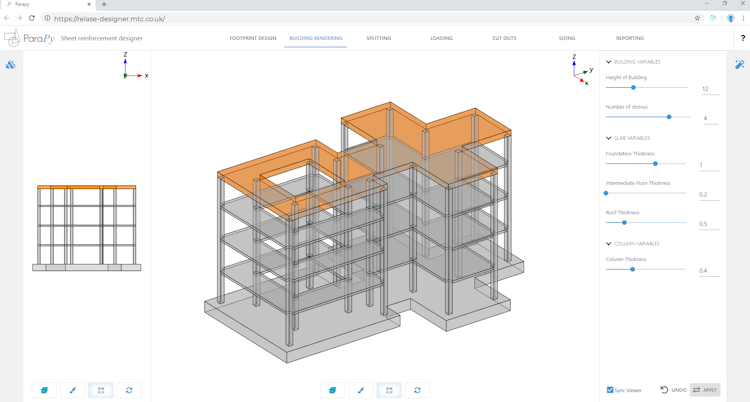Open the help question mark icon

[742, 38]
